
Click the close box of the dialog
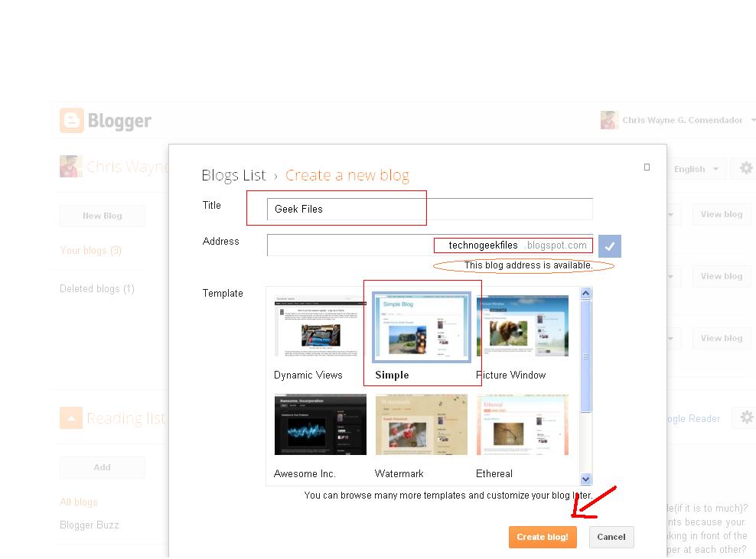[x=647, y=167]
